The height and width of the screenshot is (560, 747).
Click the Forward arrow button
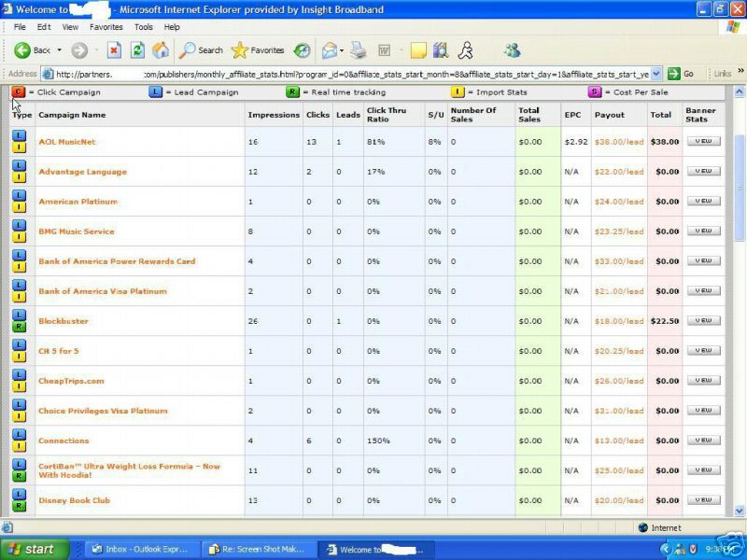[x=79, y=50]
